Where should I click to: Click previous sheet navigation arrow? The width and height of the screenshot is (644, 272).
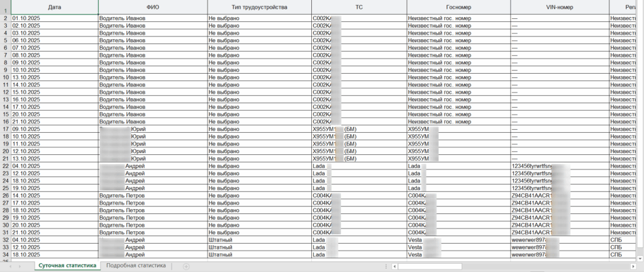tap(9, 266)
